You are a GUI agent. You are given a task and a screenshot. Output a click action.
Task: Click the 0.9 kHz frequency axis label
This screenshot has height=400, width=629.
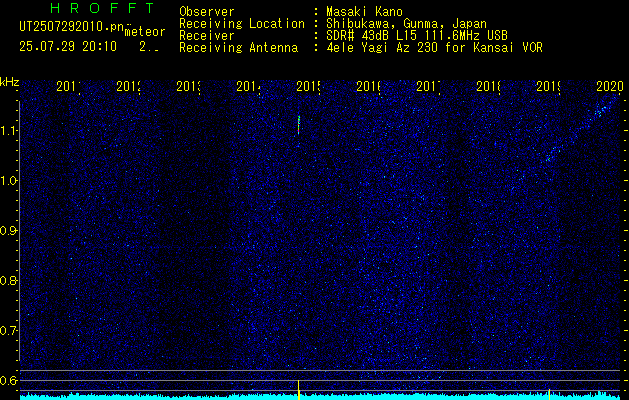click(9, 231)
